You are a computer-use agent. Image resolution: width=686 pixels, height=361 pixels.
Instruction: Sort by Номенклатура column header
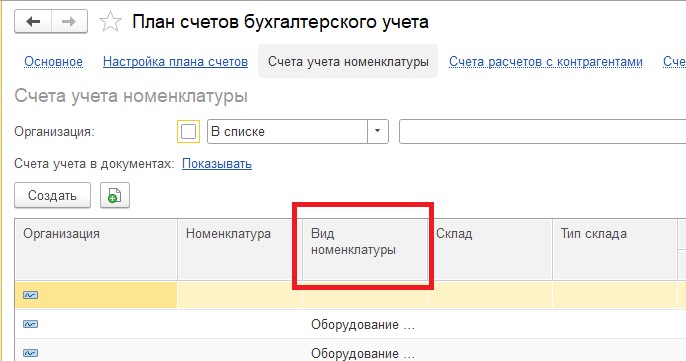[240, 249]
